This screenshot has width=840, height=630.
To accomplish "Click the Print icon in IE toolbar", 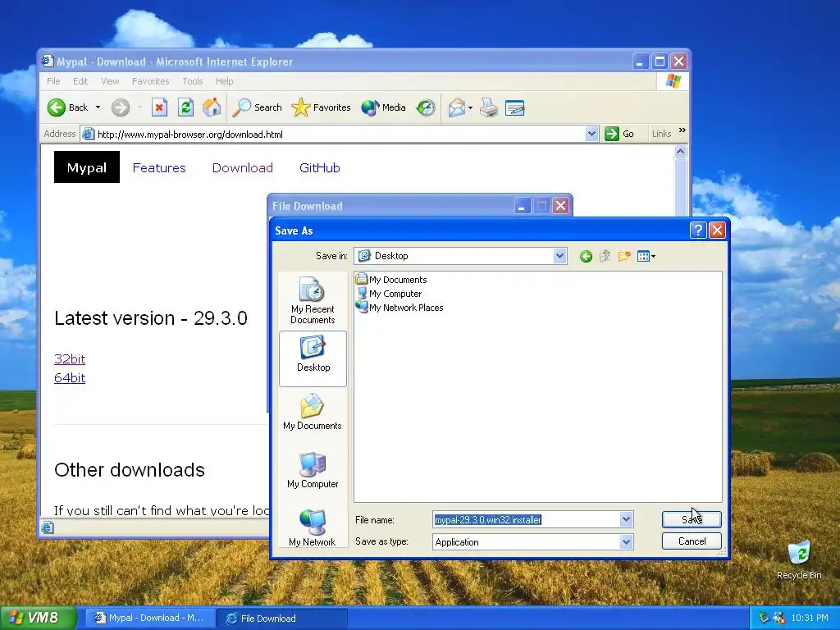I will tap(489, 107).
